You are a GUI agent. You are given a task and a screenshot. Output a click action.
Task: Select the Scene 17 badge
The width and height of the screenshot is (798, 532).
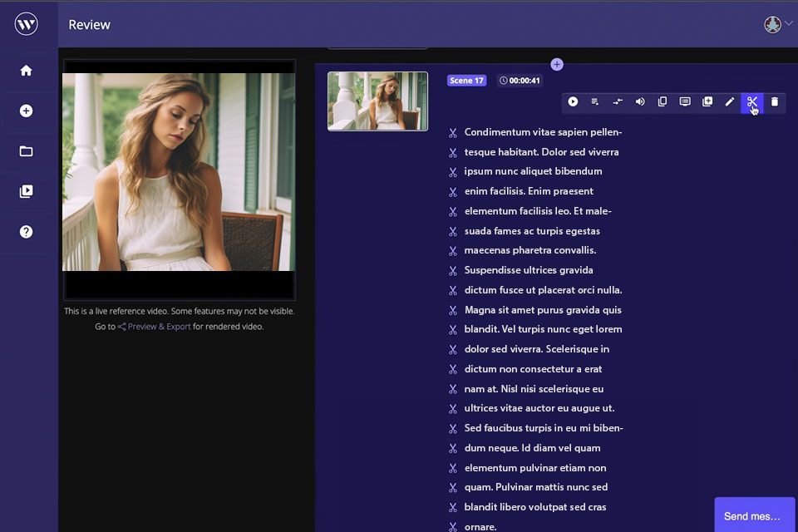click(466, 81)
